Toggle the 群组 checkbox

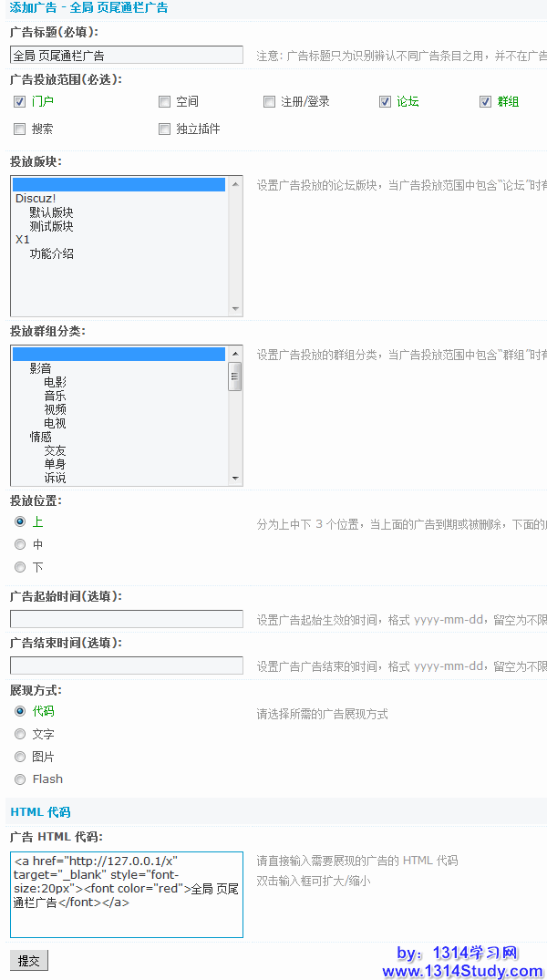(485, 101)
